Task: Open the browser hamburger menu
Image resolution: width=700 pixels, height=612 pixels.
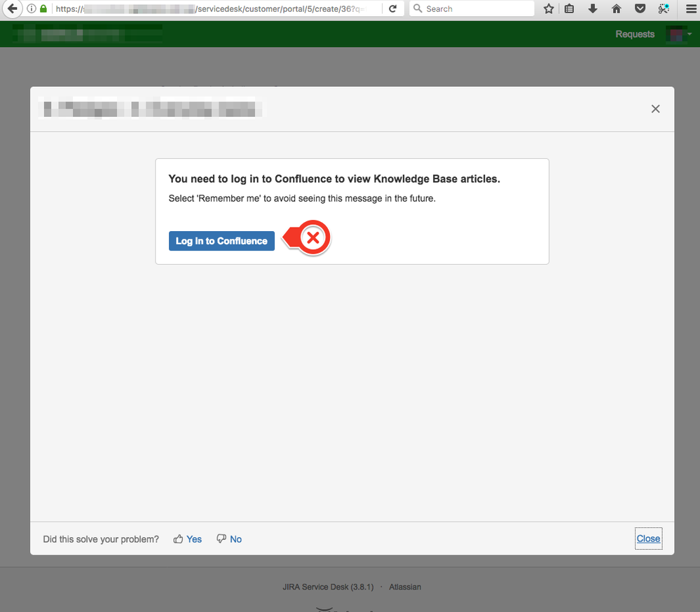Action: coord(691,8)
